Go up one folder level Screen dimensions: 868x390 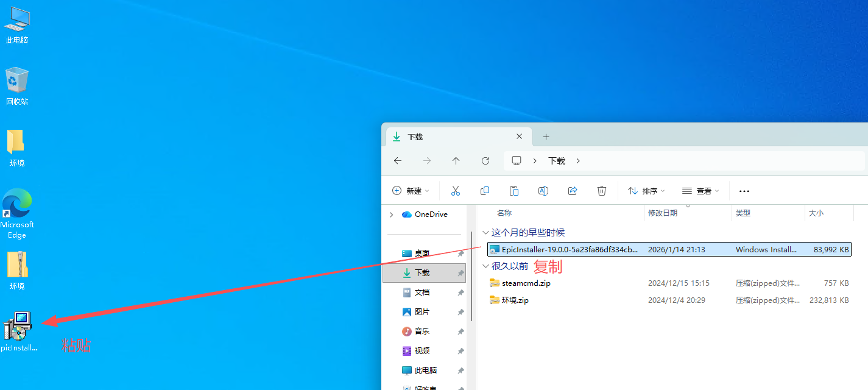click(456, 161)
